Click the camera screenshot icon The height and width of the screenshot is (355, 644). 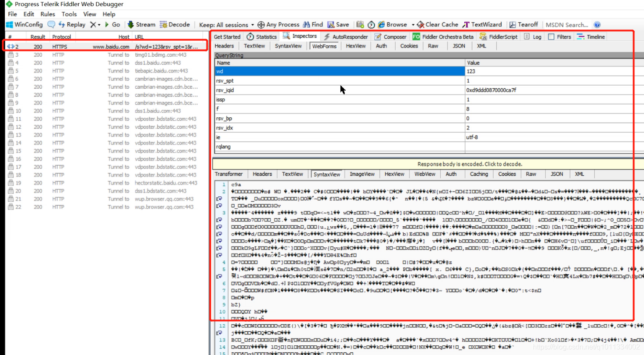[360, 25]
